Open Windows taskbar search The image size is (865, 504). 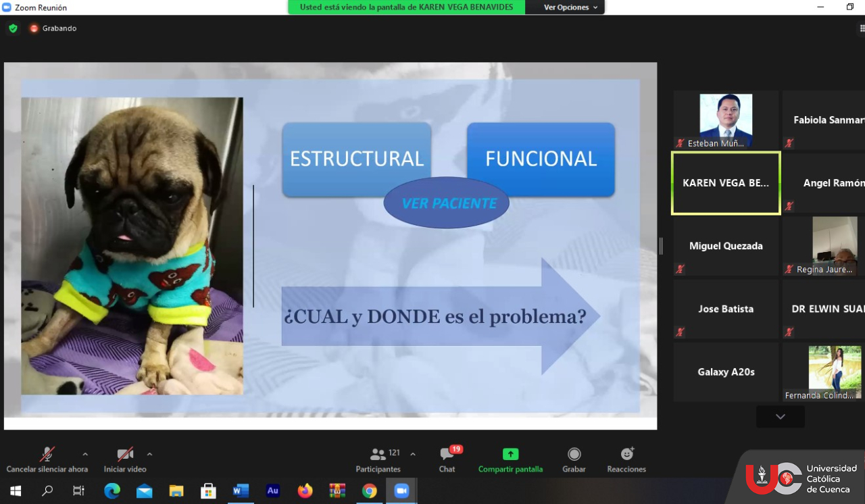pyautogui.click(x=47, y=491)
